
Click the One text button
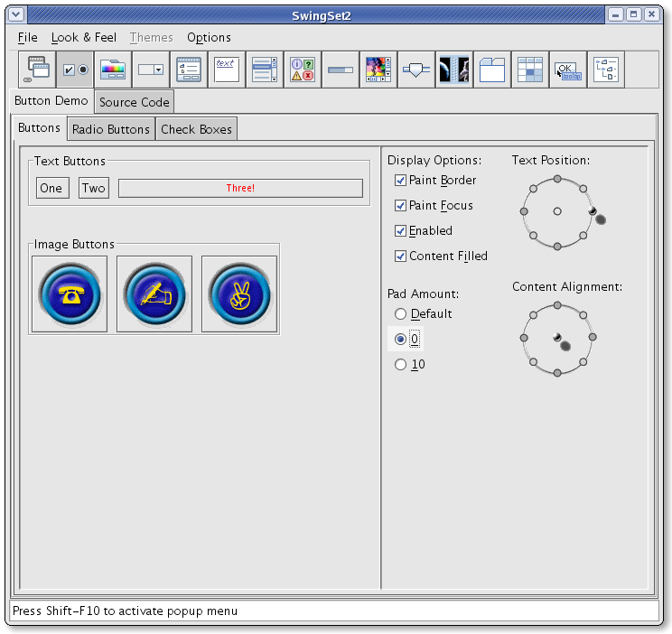point(52,188)
